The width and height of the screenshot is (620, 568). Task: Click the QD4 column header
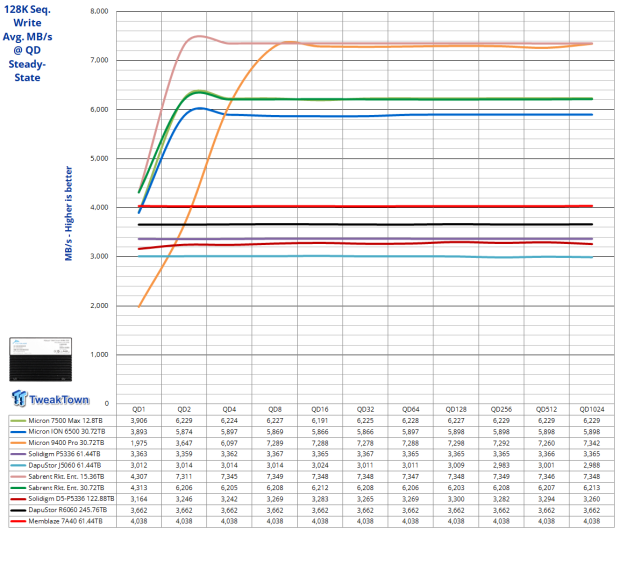(x=229, y=409)
